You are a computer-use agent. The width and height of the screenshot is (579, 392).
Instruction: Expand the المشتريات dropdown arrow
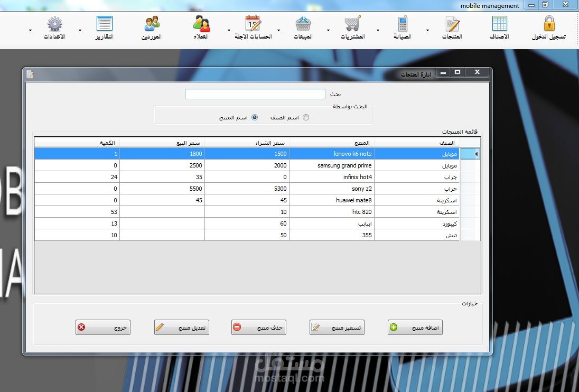(x=328, y=30)
